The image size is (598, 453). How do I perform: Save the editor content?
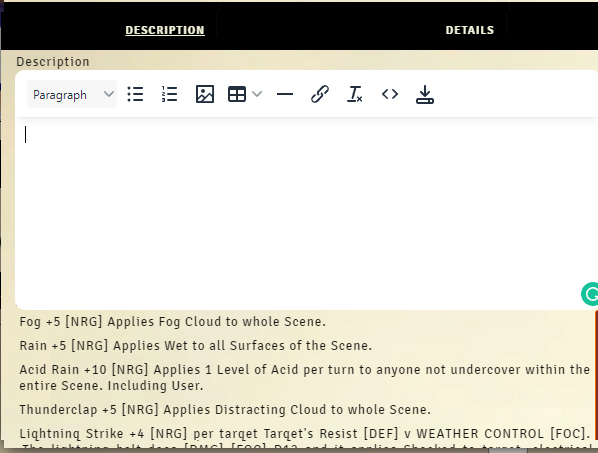425,94
